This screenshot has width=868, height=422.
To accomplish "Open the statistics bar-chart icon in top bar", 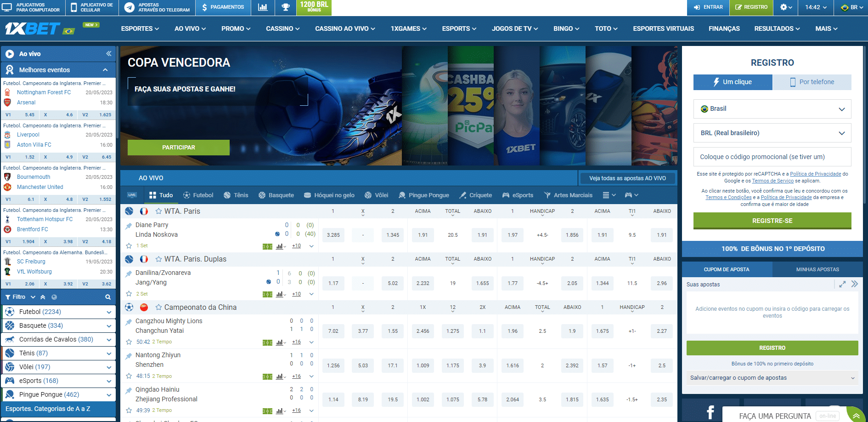I will pyautogui.click(x=263, y=7).
